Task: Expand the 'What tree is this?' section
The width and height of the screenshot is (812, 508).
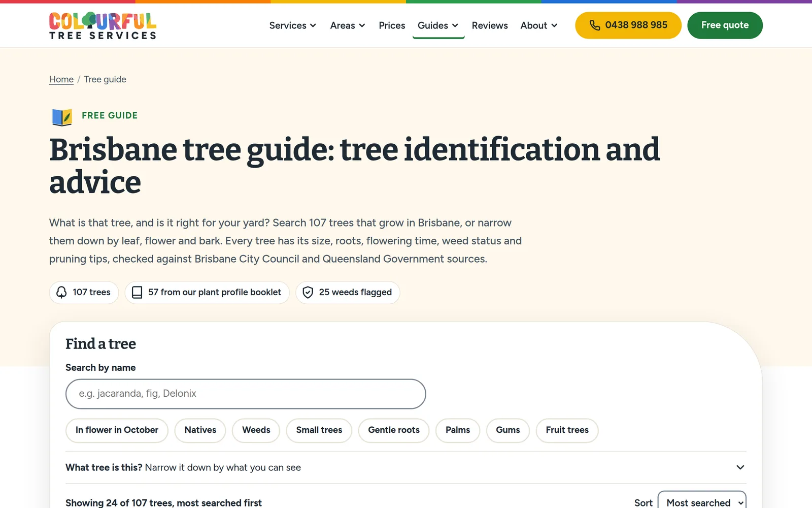Action: click(406, 467)
